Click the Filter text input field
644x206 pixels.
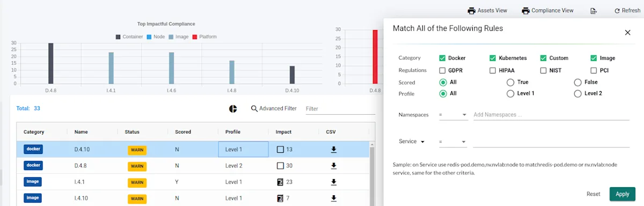340,108
